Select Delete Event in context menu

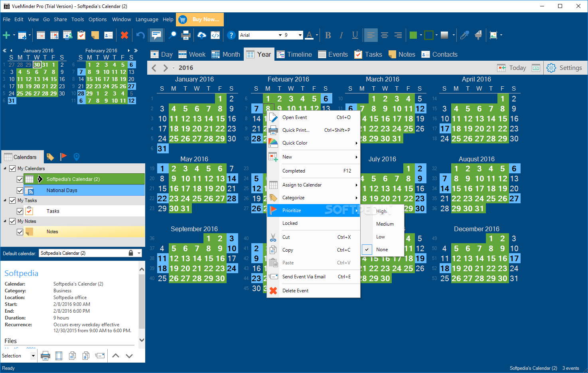point(314,291)
